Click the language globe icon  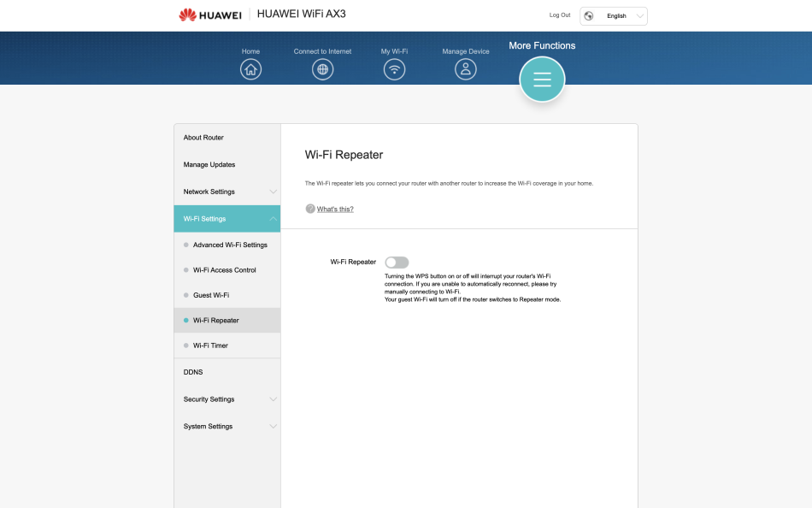589,16
